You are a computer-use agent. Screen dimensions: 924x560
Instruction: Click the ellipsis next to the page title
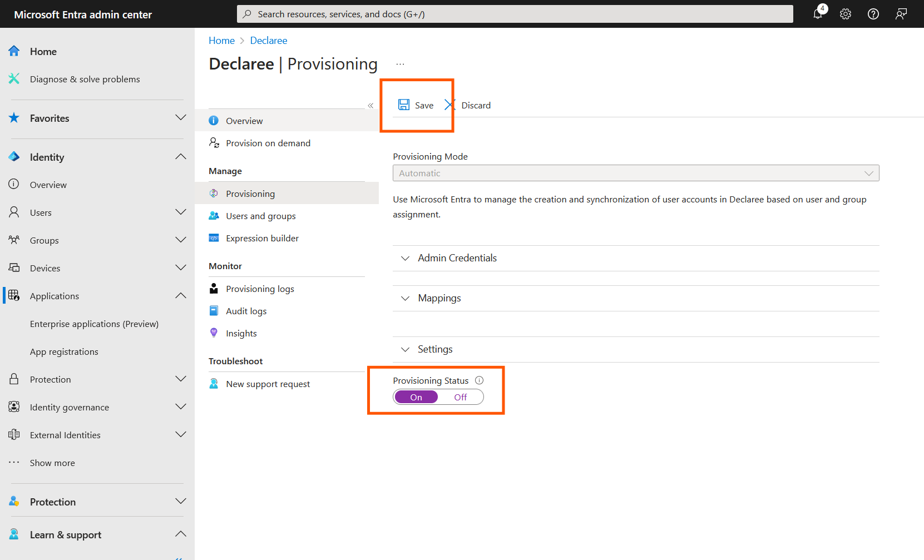400,65
